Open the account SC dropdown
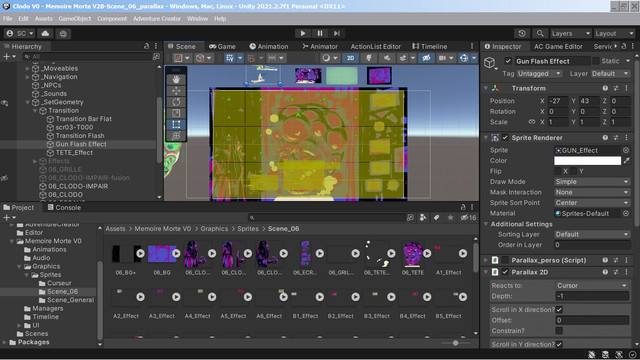This screenshot has height=360, width=640. pyautogui.click(x=20, y=33)
